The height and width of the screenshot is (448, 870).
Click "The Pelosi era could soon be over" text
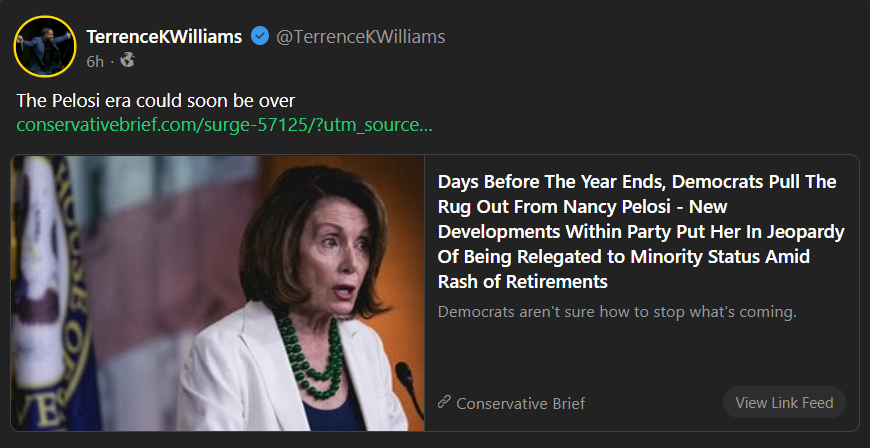(155, 101)
